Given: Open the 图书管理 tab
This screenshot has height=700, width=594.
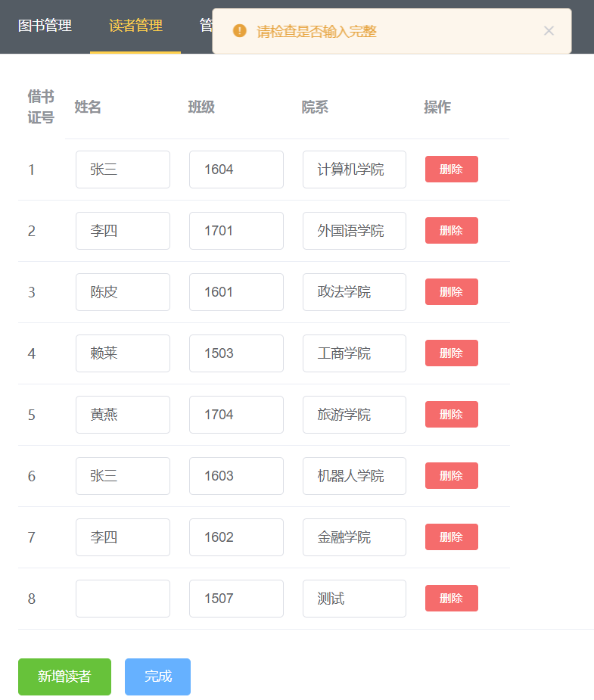Looking at the screenshot, I should tap(45, 26).
